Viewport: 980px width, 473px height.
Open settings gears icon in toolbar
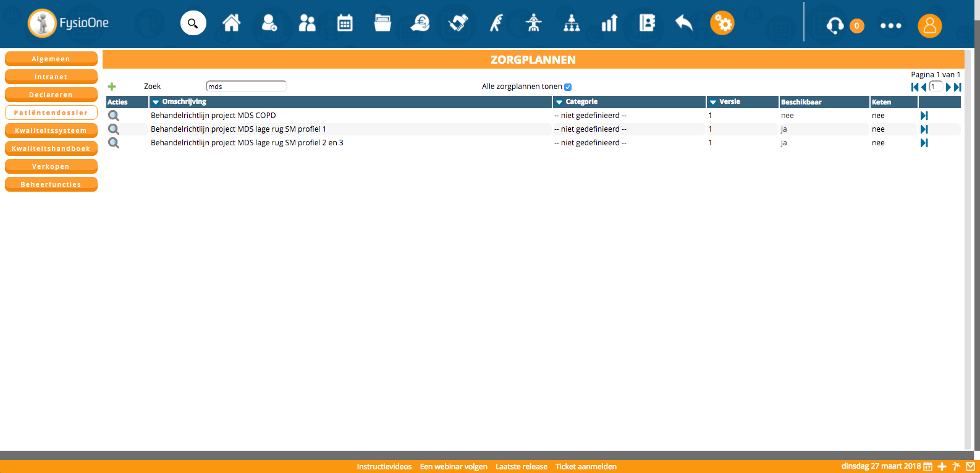[x=722, y=23]
